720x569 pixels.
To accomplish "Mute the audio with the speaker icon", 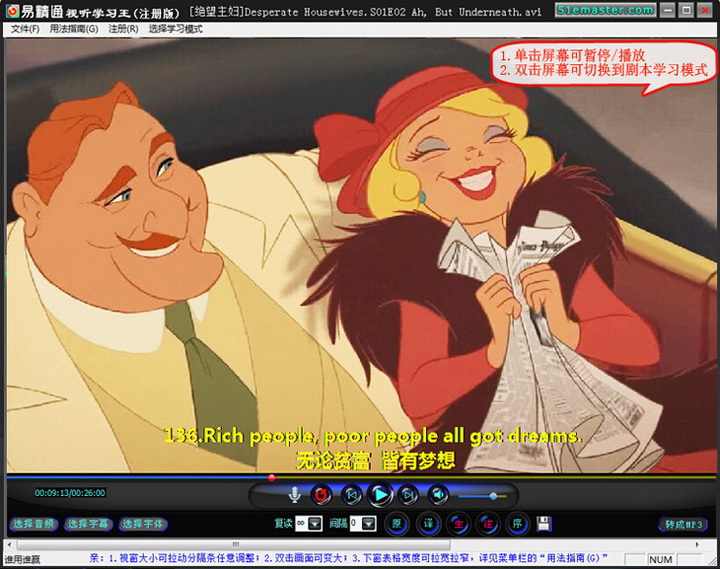I will 438,495.
